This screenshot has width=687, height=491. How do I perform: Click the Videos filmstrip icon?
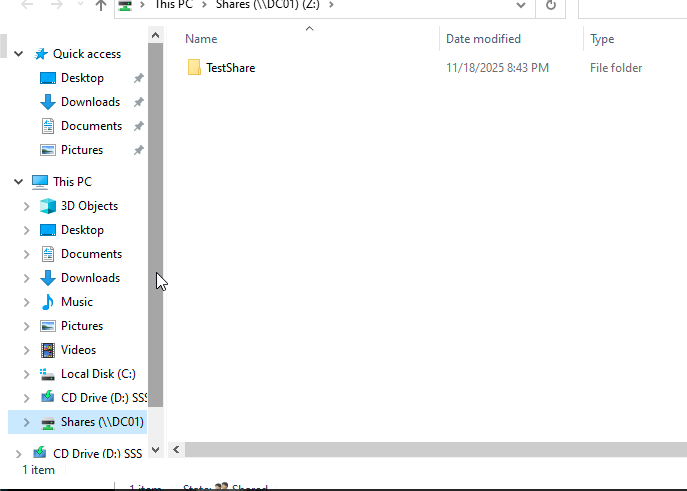(x=48, y=350)
